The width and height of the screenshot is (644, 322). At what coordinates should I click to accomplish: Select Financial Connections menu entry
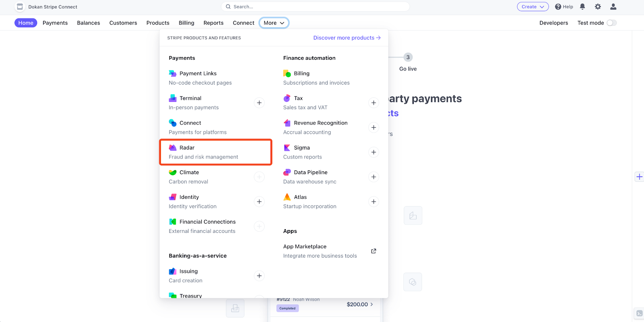tap(216, 226)
